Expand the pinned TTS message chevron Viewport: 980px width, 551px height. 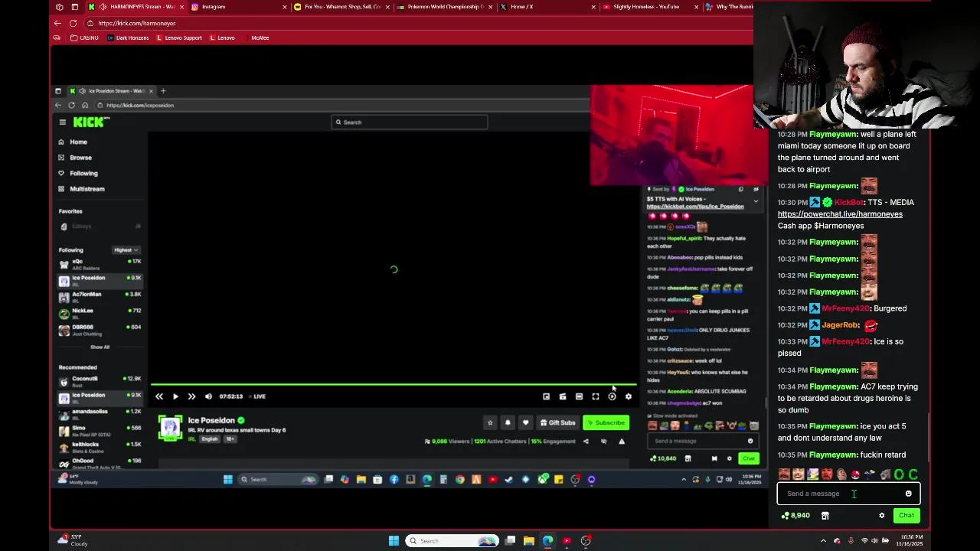pos(756,201)
